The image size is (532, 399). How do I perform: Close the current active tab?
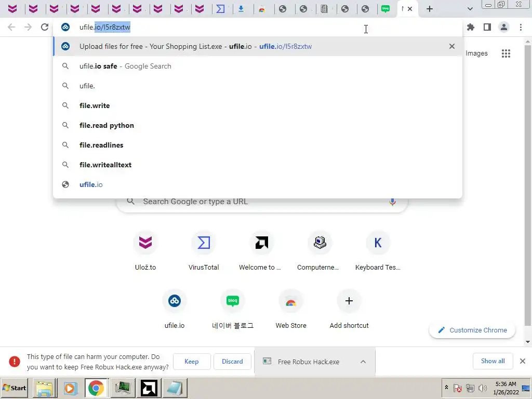tap(410, 9)
